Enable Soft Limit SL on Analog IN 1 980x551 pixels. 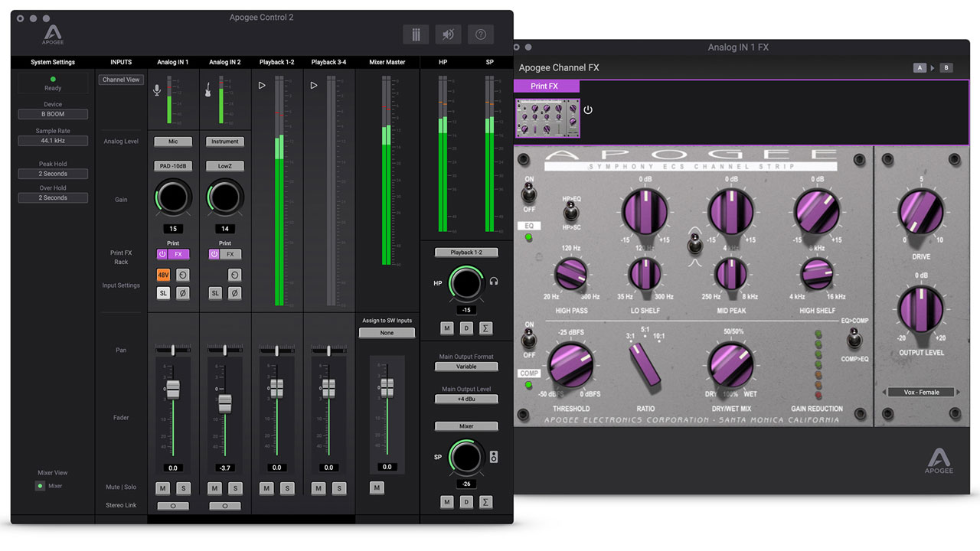(x=163, y=293)
